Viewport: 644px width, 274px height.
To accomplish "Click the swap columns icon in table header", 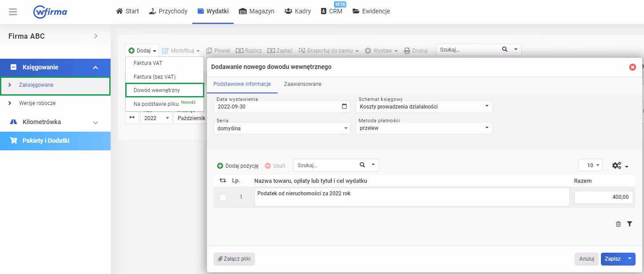I will coord(223,181).
